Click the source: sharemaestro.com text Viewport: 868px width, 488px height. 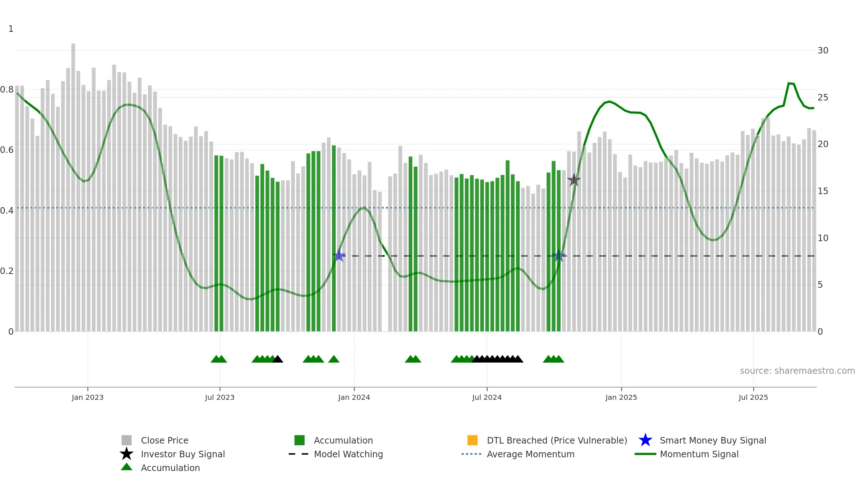pos(797,371)
